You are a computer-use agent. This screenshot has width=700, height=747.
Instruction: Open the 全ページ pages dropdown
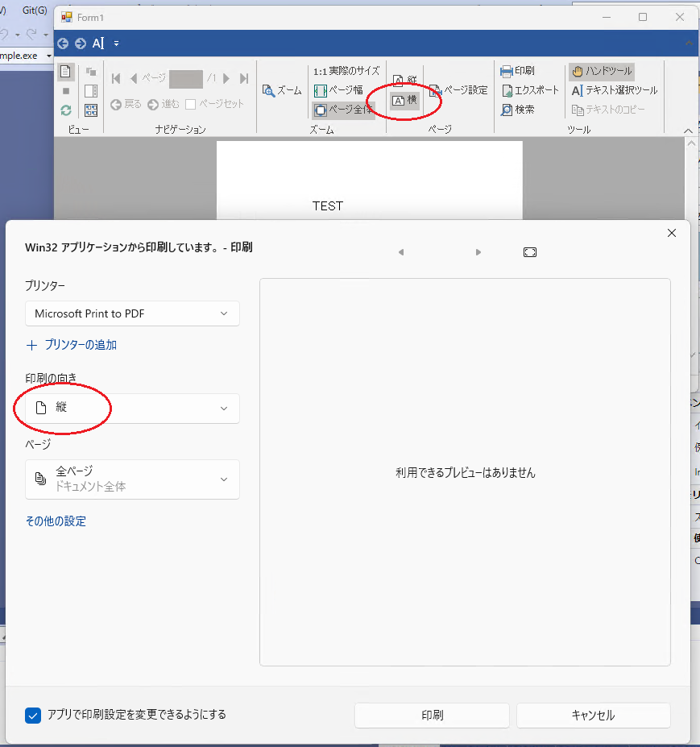[132, 479]
